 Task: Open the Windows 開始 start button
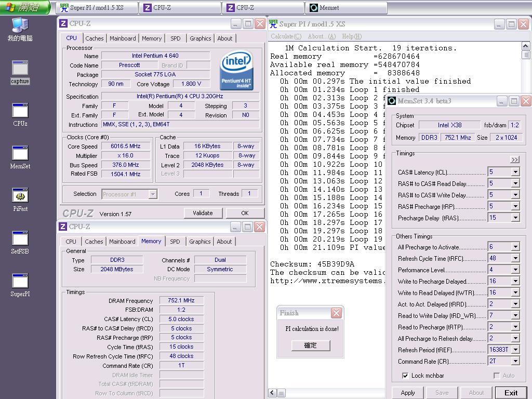pyautogui.click(x=24, y=7)
